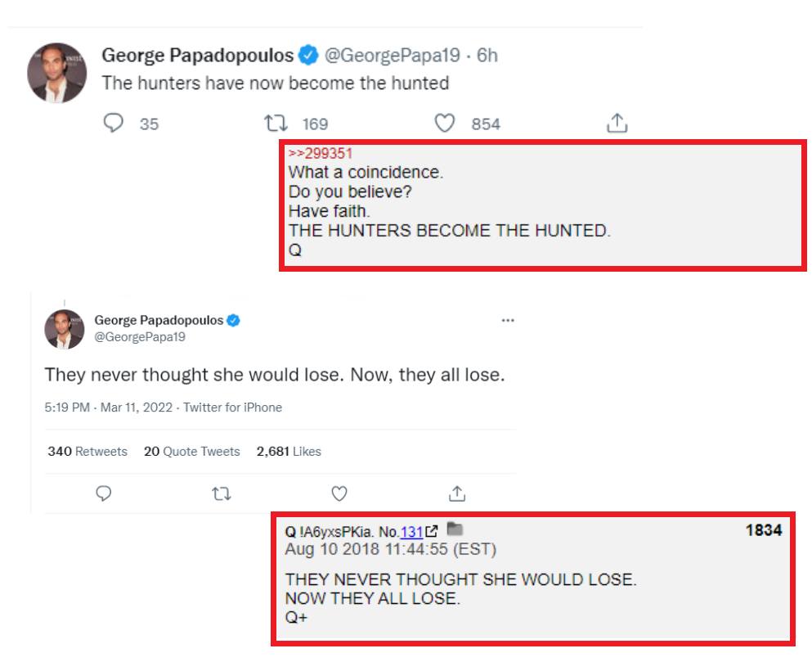Click the external link icon beside No.131

point(432,532)
